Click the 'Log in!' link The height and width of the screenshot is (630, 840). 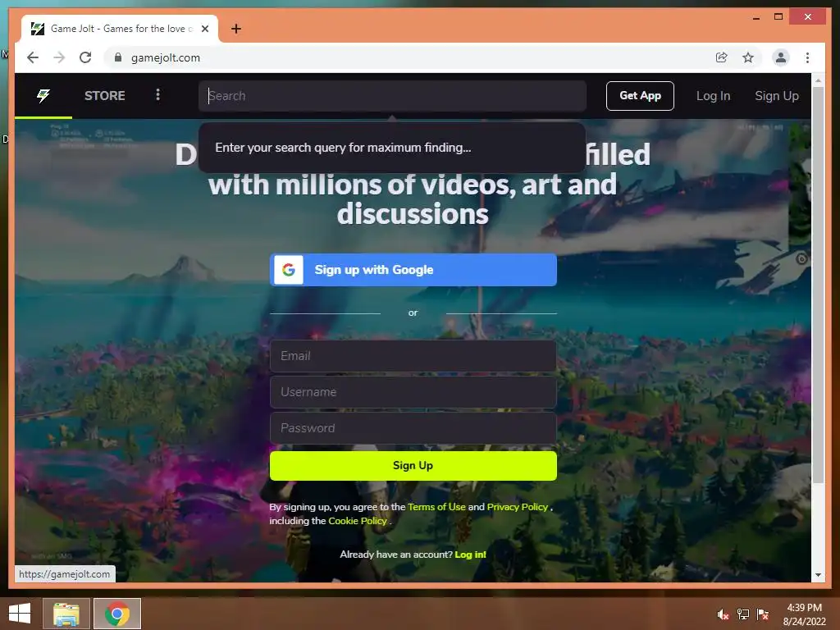(x=470, y=555)
